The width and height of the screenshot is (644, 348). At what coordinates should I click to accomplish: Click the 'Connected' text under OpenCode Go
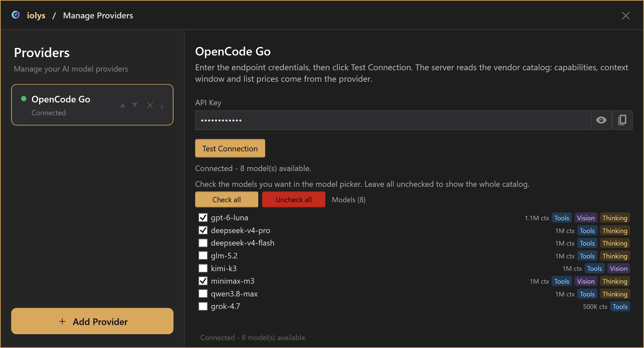(x=49, y=113)
